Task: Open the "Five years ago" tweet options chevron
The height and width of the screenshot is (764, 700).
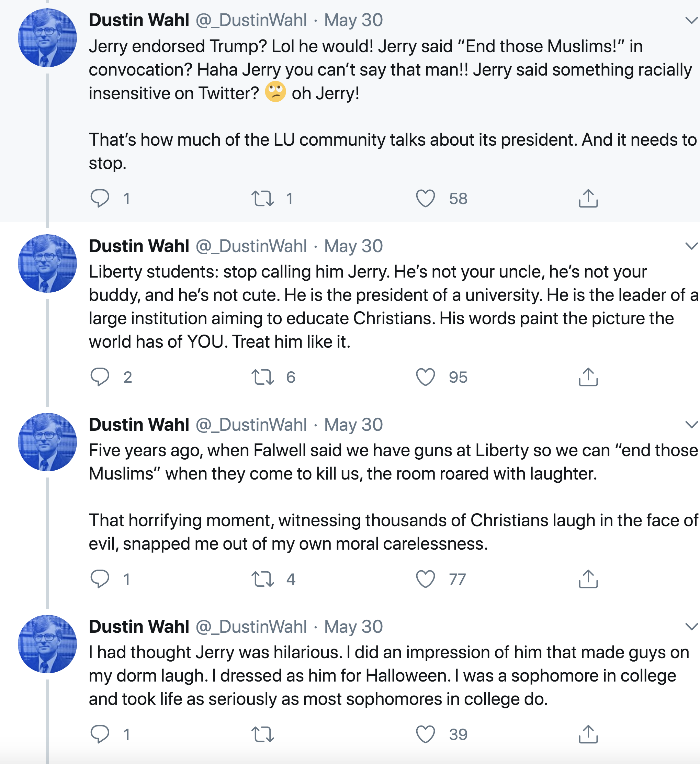Action: click(x=691, y=425)
